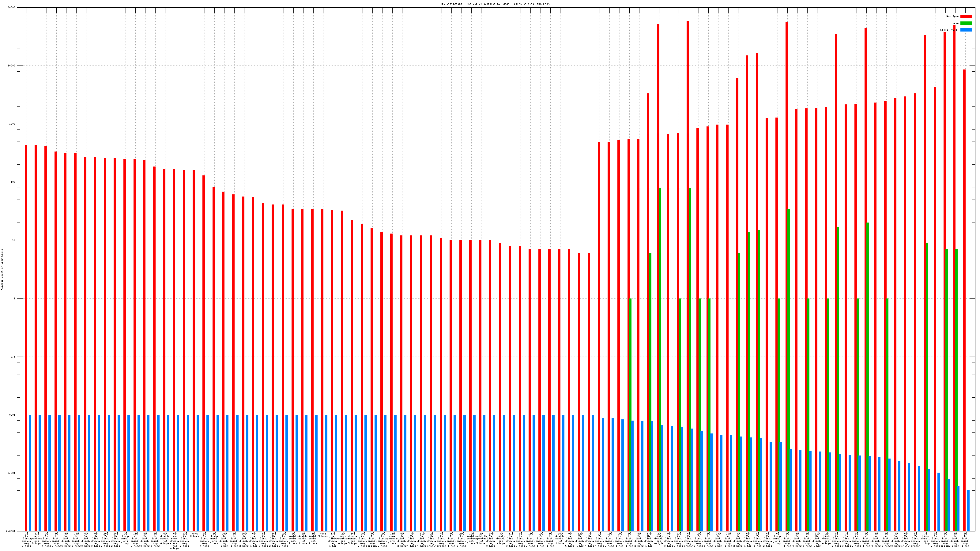Click the 0.0001 y-axis tick label
This screenshot has height=551, width=980.
point(11,531)
